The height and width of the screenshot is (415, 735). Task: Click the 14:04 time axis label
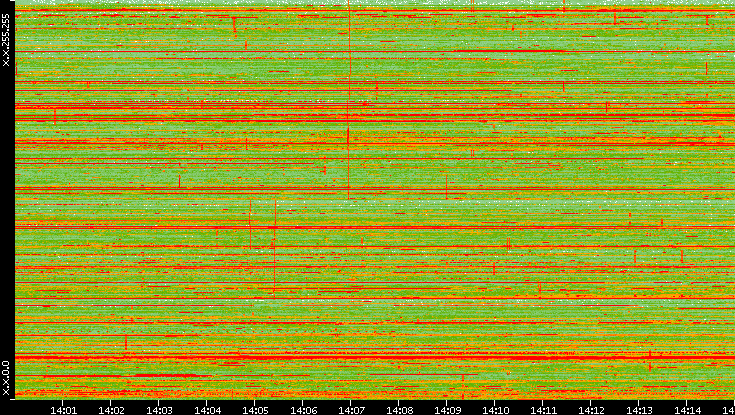tap(207, 410)
